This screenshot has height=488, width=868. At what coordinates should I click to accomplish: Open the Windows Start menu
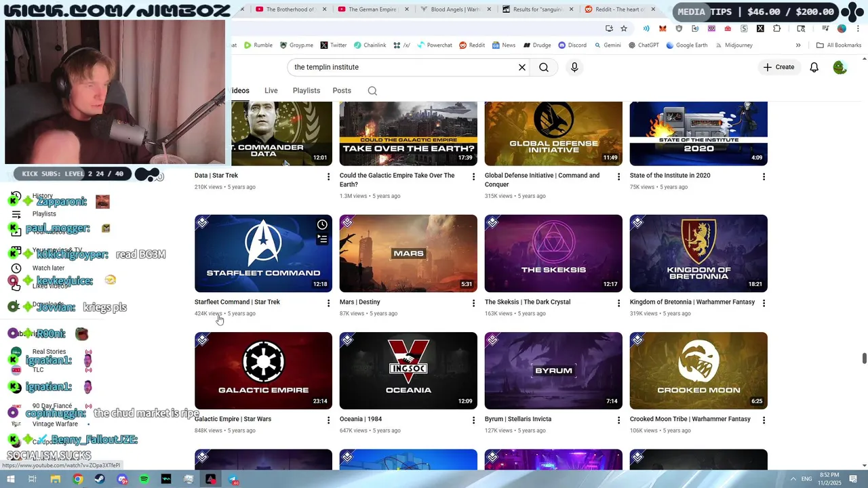click(10, 479)
